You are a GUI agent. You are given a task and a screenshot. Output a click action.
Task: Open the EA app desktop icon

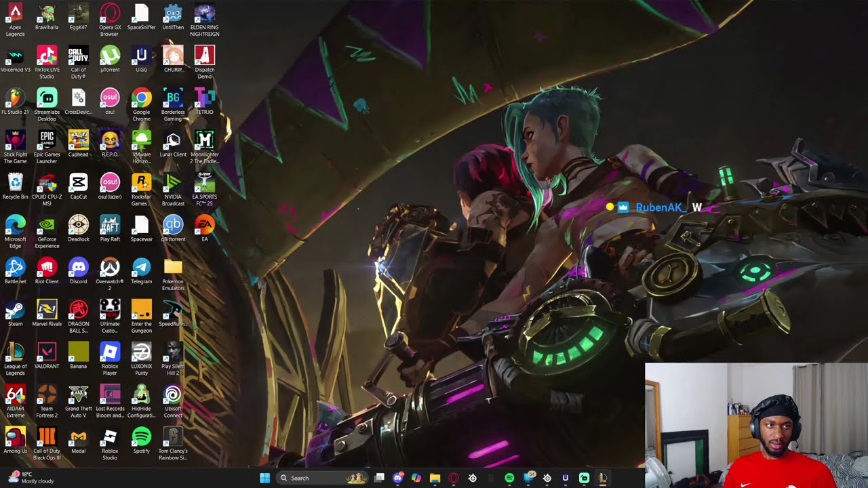[x=204, y=229]
